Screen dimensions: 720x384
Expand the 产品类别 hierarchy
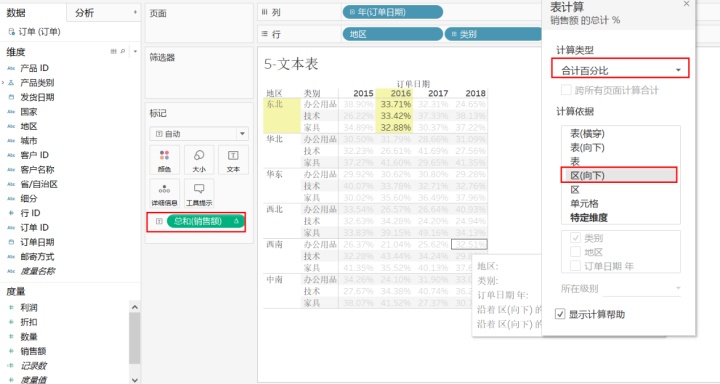(3, 83)
